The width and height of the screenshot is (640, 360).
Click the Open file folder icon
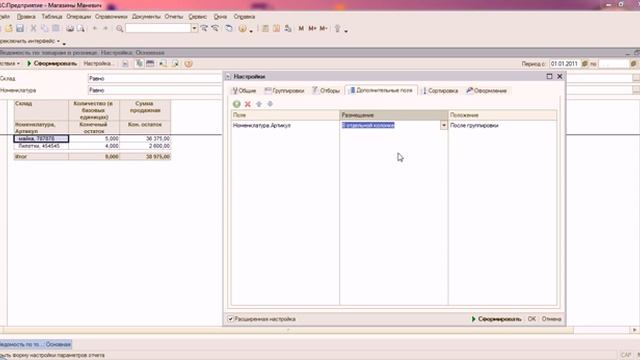pos(9,29)
